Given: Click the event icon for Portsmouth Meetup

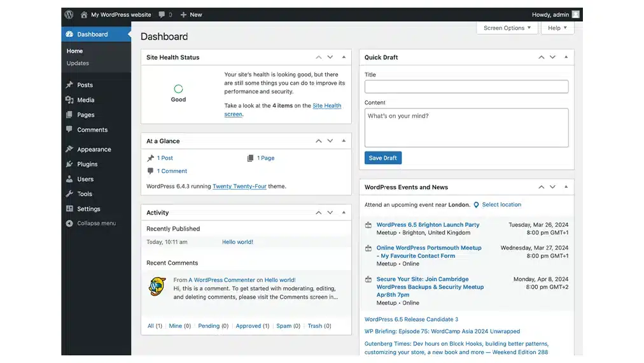Looking at the screenshot, I should pos(368,248).
